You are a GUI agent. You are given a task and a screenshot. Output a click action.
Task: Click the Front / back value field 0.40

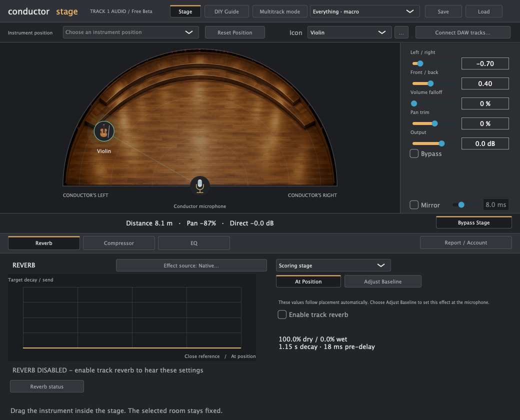pos(485,83)
